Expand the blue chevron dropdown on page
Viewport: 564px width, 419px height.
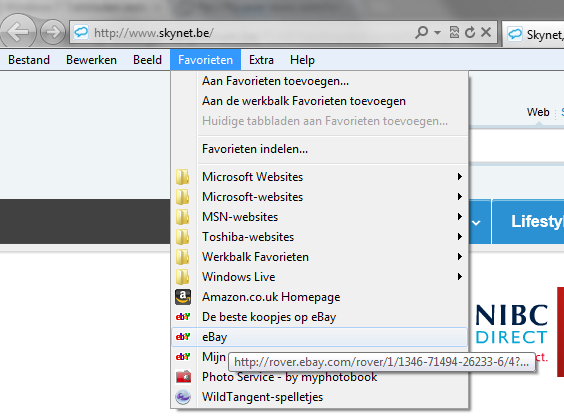click(476, 223)
